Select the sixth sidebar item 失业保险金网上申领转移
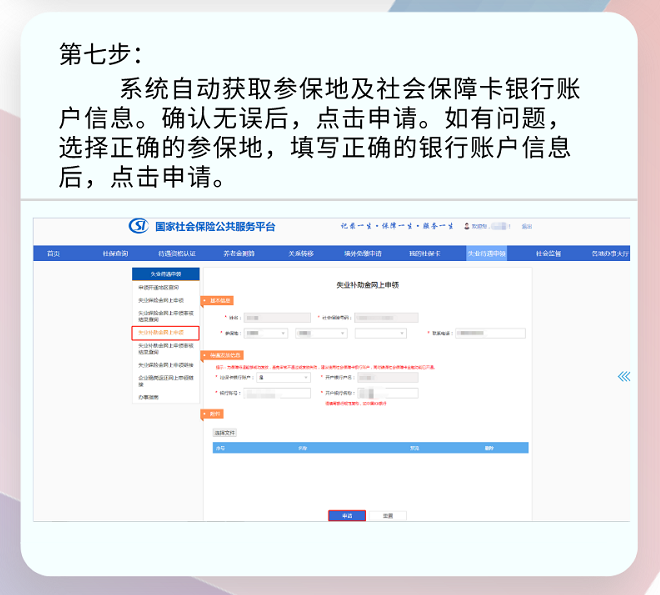Image resolution: width=660 pixels, height=595 pixels. point(166,365)
